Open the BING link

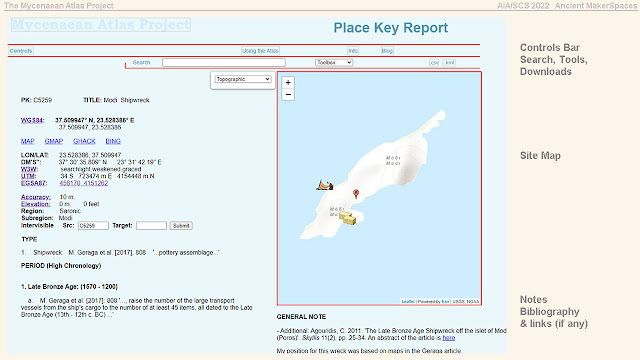pos(113,141)
